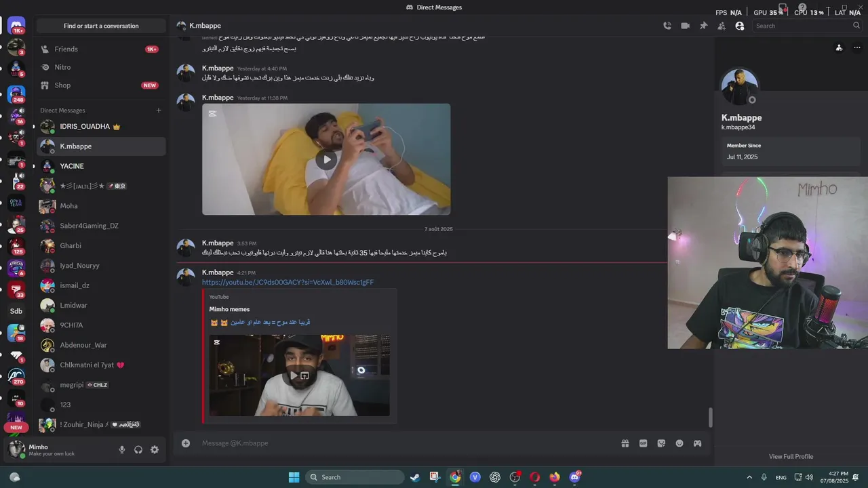The width and height of the screenshot is (868, 488).
Task: Open DM with ismail_dz
Action: click(101, 285)
